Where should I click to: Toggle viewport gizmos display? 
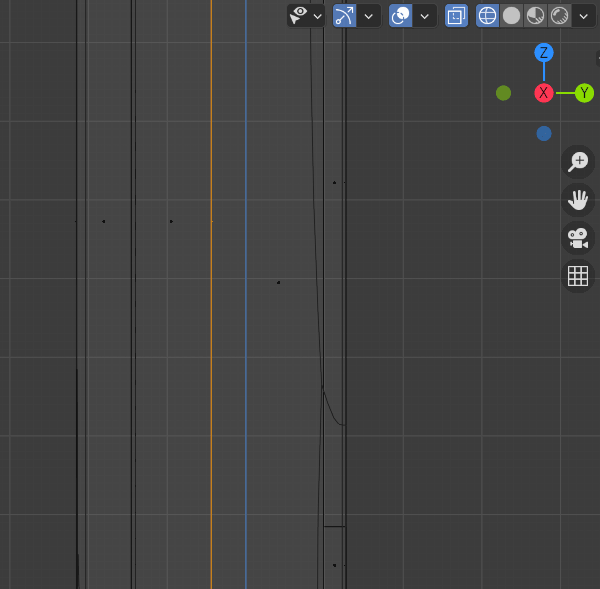click(x=344, y=16)
